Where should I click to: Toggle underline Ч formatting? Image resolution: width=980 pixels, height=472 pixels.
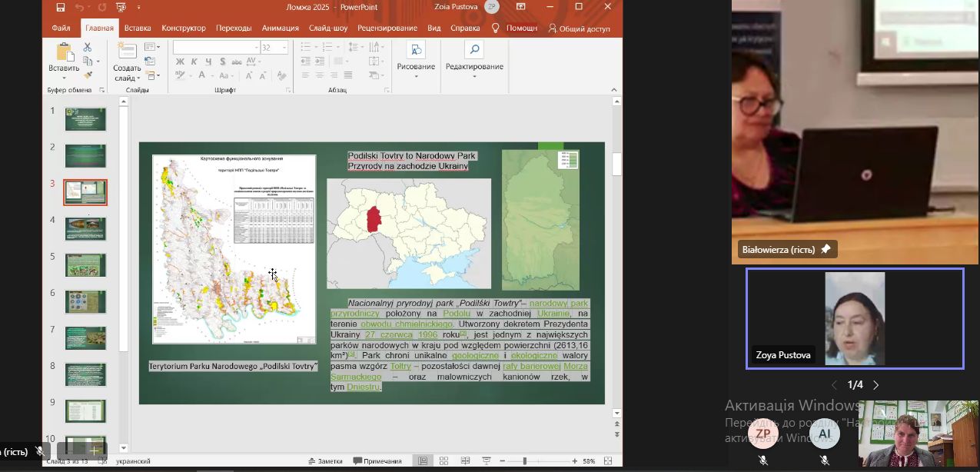[208, 61]
